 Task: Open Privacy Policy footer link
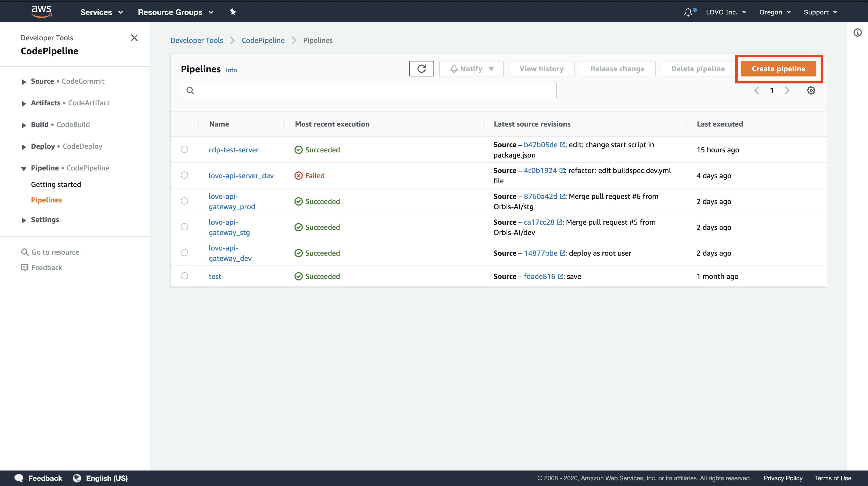[783, 478]
